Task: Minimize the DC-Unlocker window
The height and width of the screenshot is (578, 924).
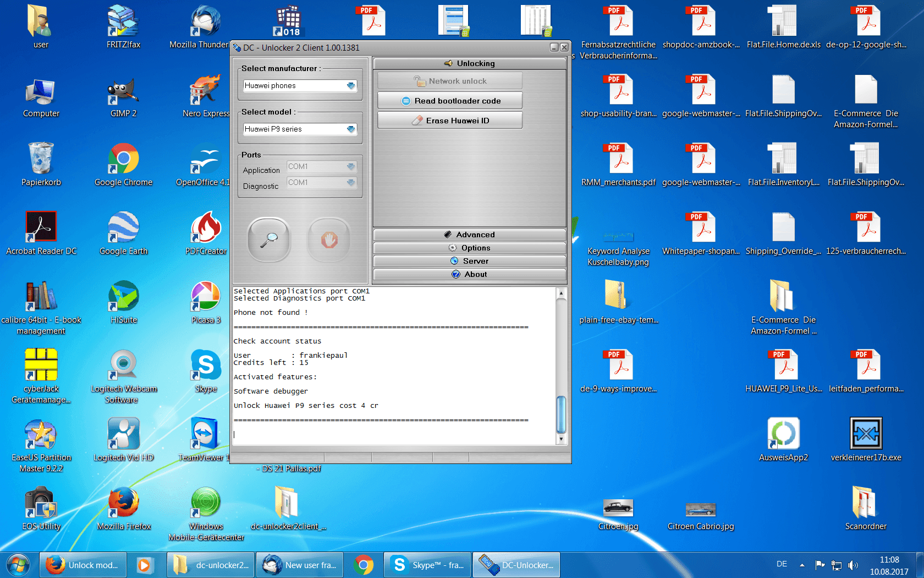Action: coord(554,47)
